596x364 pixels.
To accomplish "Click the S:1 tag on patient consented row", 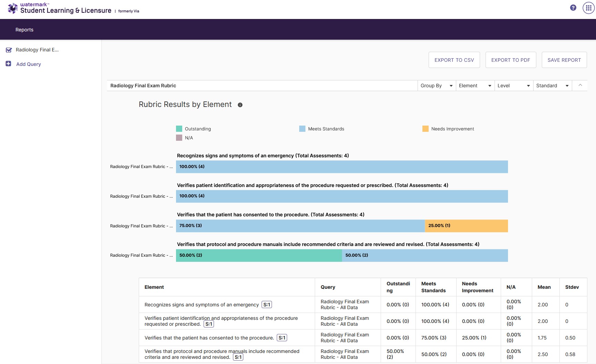I will tap(282, 338).
